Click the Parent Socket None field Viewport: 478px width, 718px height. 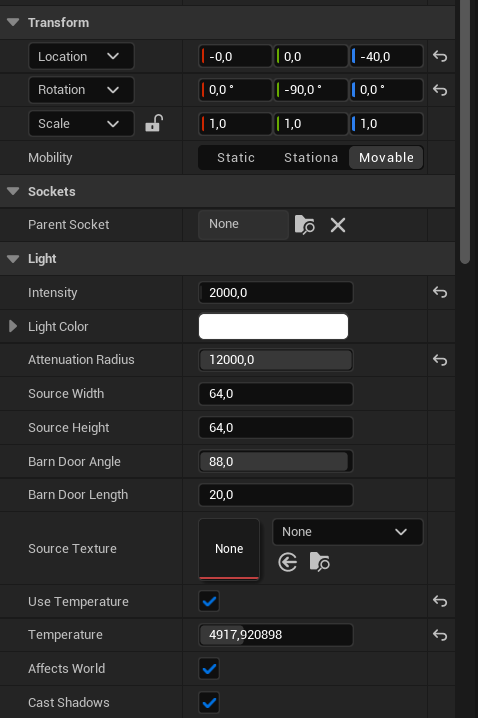coord(243,224)
